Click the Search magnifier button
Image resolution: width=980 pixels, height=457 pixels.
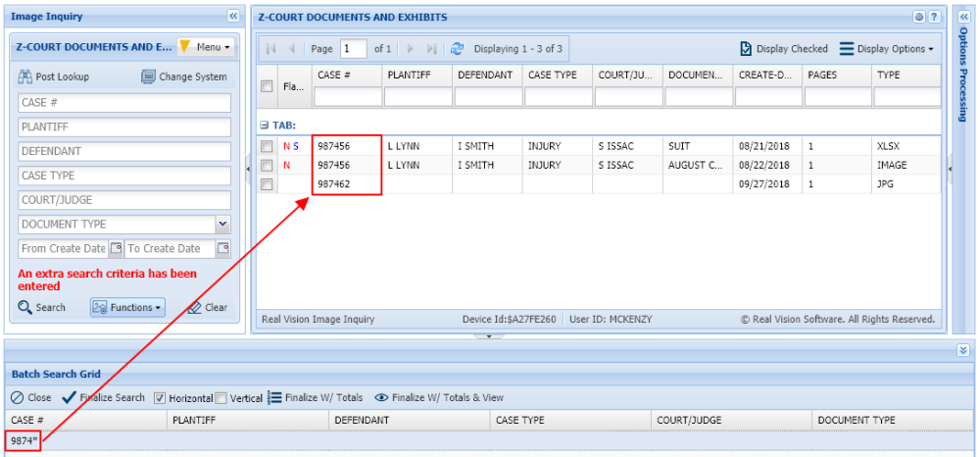click(x=41, y=308)
